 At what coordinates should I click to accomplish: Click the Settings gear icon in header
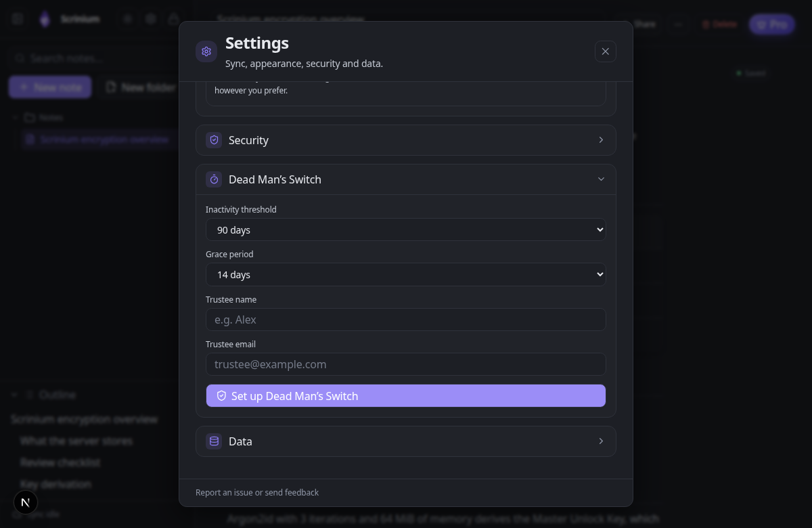pos(206,51)
